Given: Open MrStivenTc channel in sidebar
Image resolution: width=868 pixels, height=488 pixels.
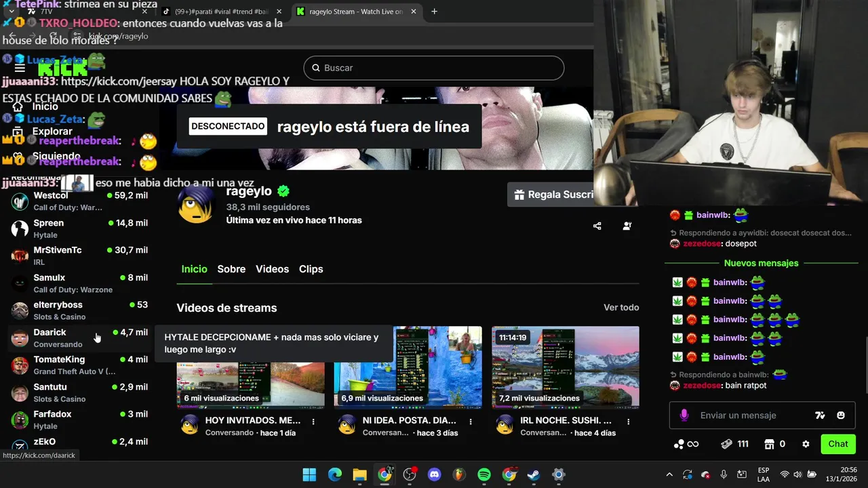Looking at the screenshot, I should (80, 256).
